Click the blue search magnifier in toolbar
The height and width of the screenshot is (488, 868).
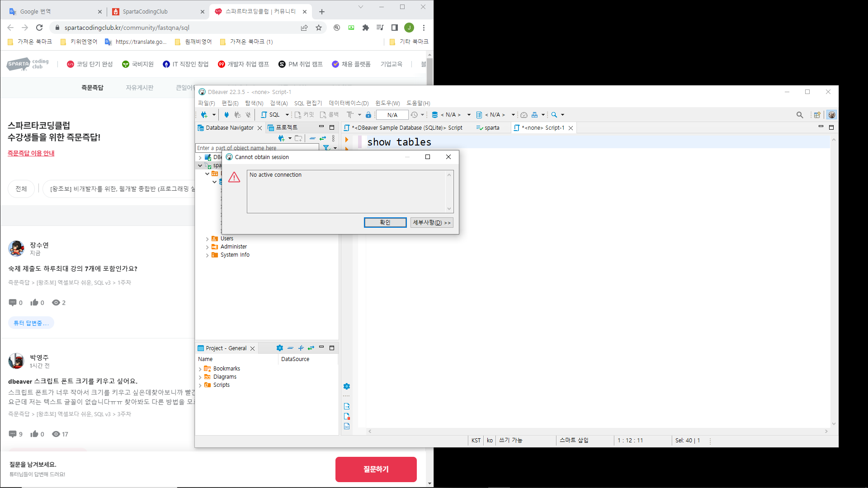coord(554,115)
